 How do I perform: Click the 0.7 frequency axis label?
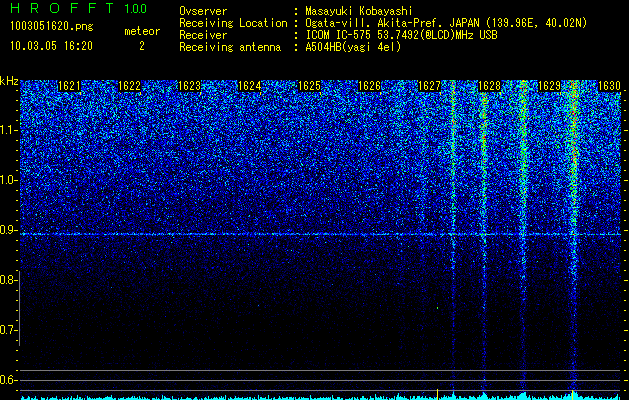(7, 330)
